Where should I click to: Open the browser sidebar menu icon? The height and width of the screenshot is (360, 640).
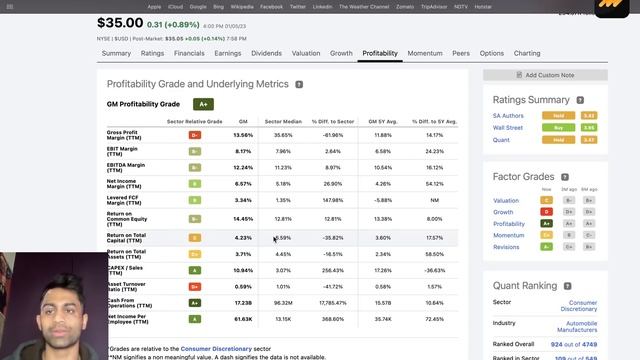pos(10,7)
